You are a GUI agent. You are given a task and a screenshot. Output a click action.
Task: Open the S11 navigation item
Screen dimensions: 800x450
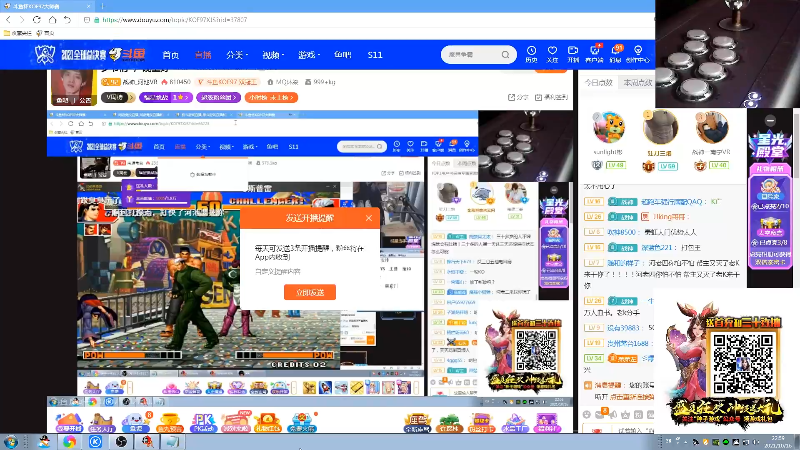pos(375,55)
